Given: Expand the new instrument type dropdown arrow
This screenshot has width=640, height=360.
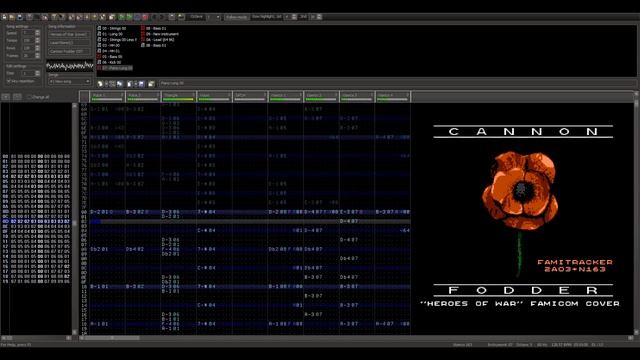Looking at the screenshot, I should click(x=107, y=84).
